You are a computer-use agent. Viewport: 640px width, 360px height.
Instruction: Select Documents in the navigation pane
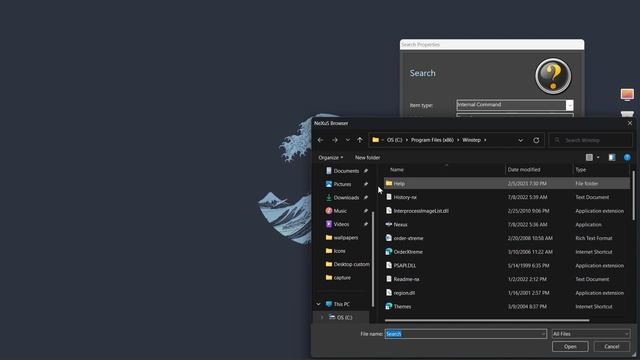click(346, 171)
